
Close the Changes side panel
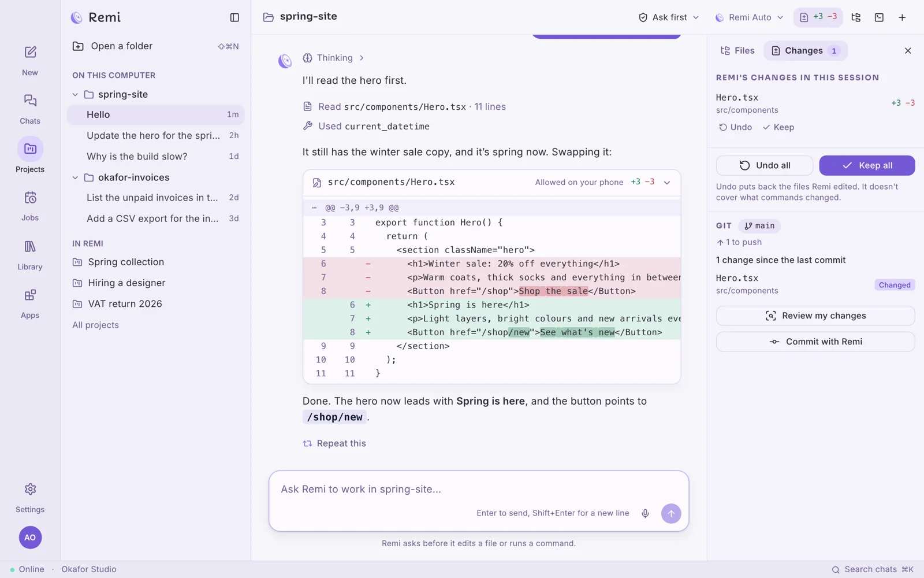pos(908,51)
